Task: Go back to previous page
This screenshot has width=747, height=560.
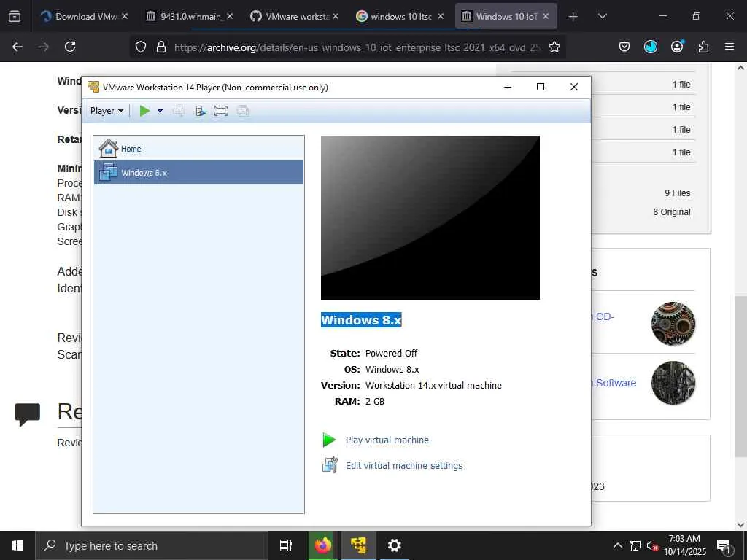Action: (x=18, y=47)
